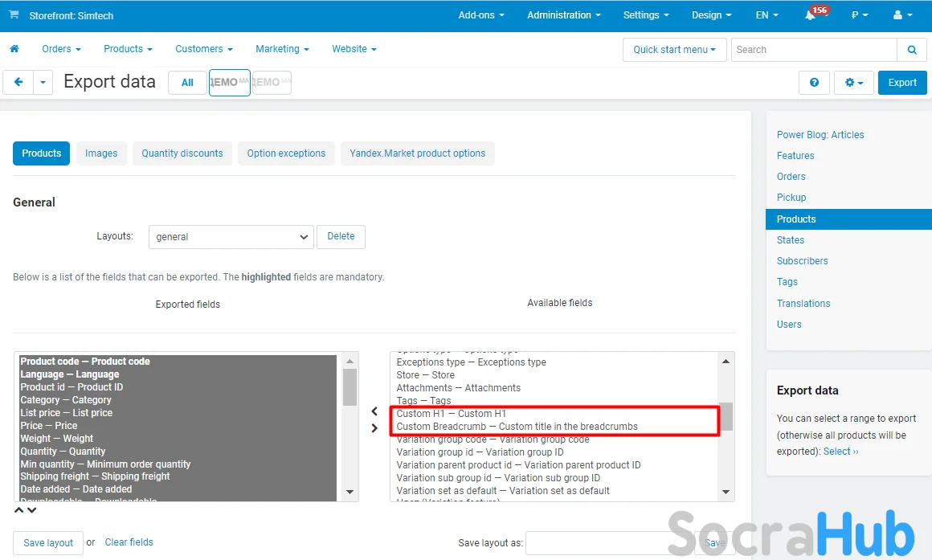Open Orders in the sidebar
This screenshot has width=932, height=560.
pos(791,177)
